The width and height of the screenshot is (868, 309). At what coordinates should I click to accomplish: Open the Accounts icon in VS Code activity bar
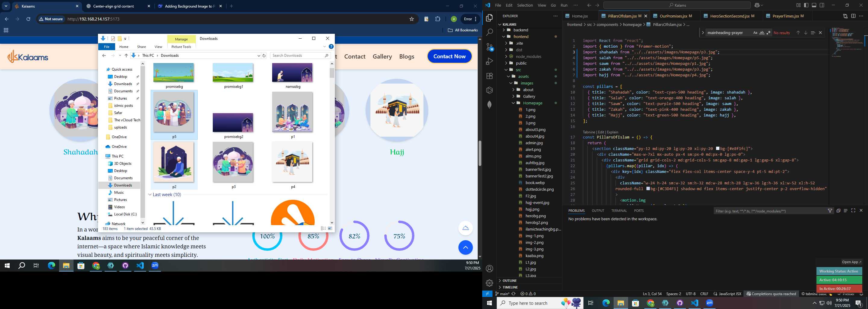[x=489, y=269]
